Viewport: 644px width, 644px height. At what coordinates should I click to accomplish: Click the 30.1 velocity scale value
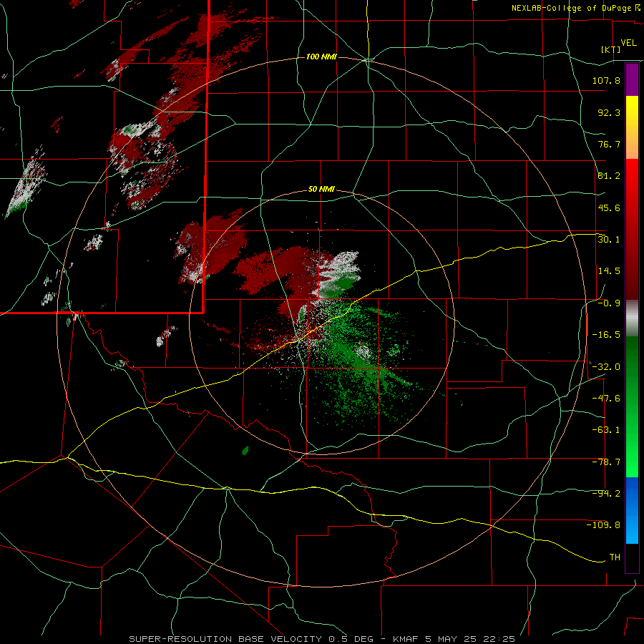click(x=609, y=240)
